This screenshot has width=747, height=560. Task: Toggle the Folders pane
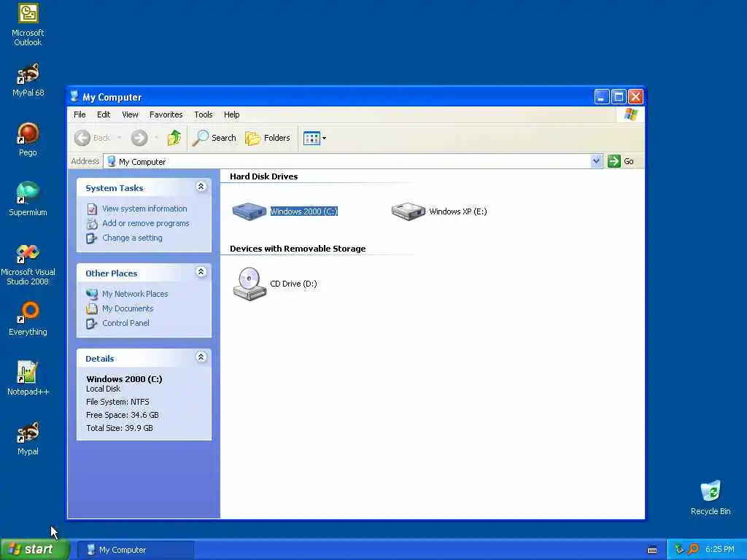(268, 138)
